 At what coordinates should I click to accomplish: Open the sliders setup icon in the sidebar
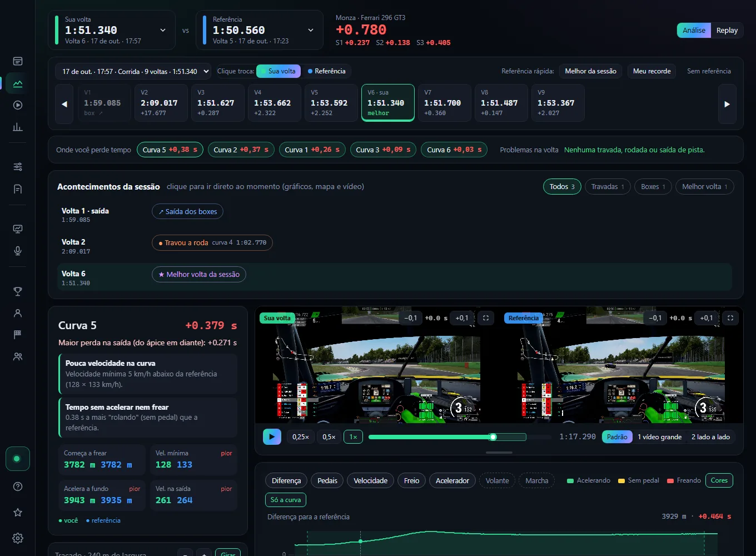click(x=18, y=167)
